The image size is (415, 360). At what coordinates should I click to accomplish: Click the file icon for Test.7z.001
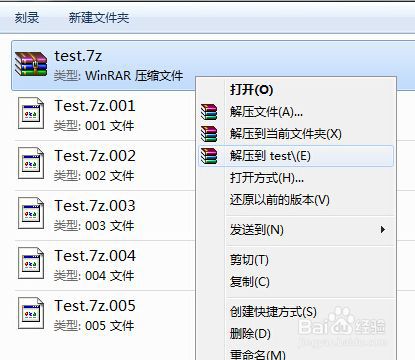pos(31,113)
